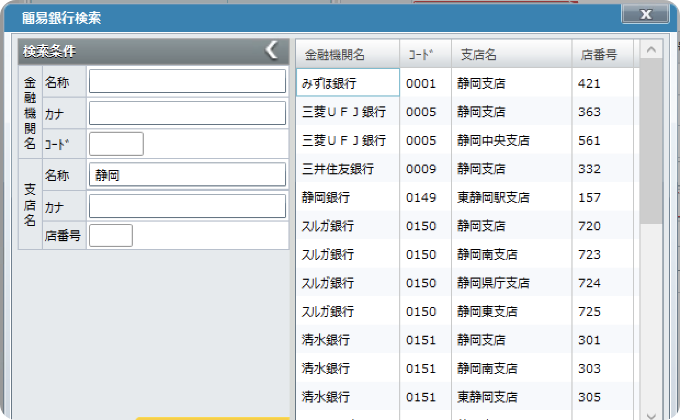Click the results list scrollbar thumb

(x=651, y=142)
